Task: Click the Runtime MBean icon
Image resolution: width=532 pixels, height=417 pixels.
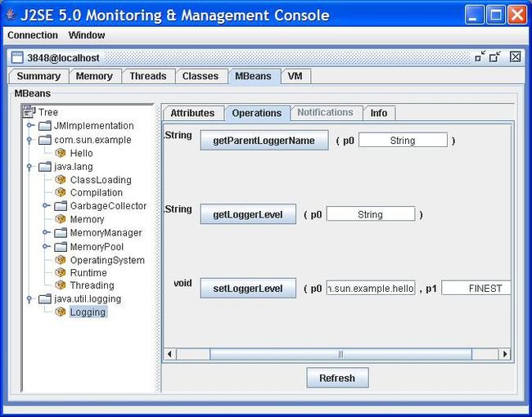Action: pyautogui.click(x=61, y=272)
